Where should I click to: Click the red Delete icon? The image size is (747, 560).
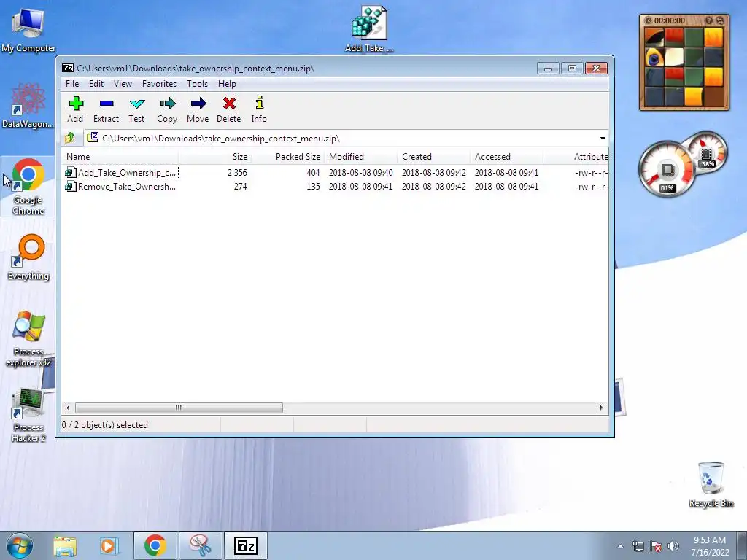click(228, 109)
